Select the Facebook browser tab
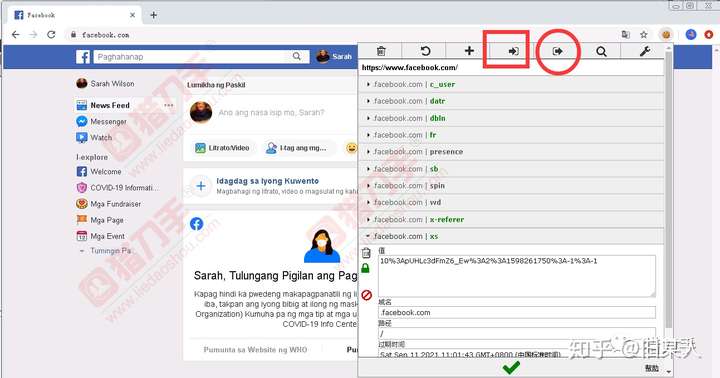Viewport: 720px width, 378px height. tap(74, 15)
